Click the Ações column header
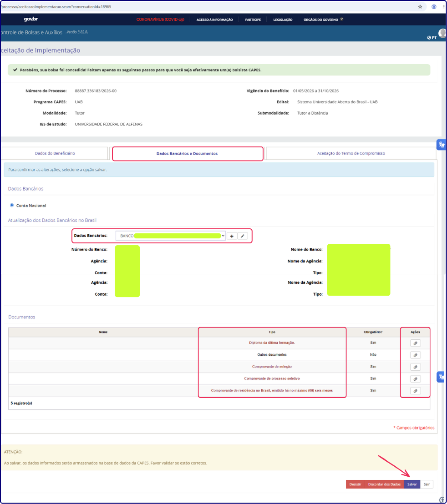Image resolution: width=447 pixels, height=504 pixels. [415, 332]
